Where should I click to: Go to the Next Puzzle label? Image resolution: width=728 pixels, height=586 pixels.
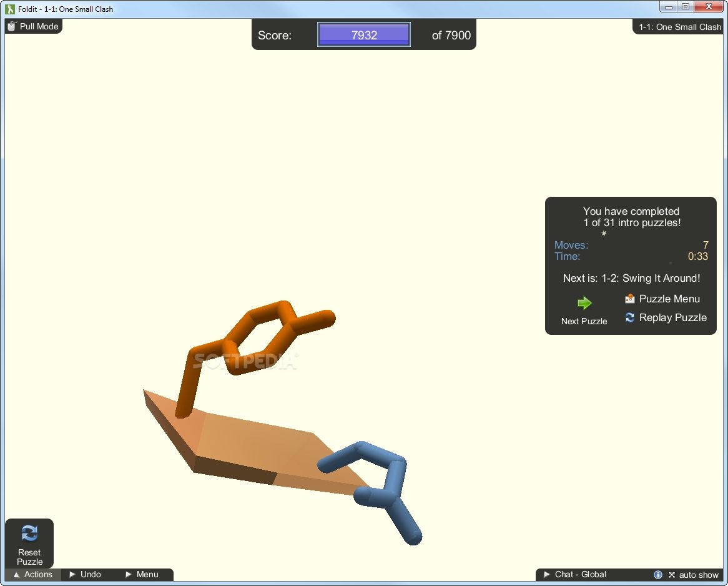584,321
